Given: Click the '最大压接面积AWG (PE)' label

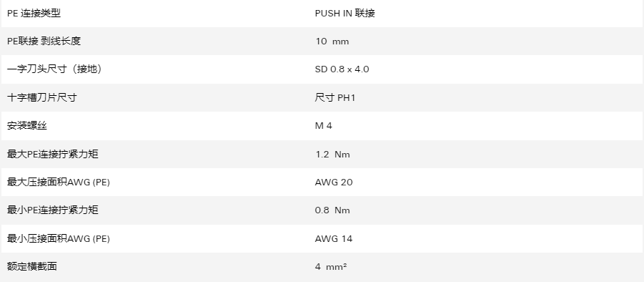Looking at the screenshot, I should tap(59, 182).
